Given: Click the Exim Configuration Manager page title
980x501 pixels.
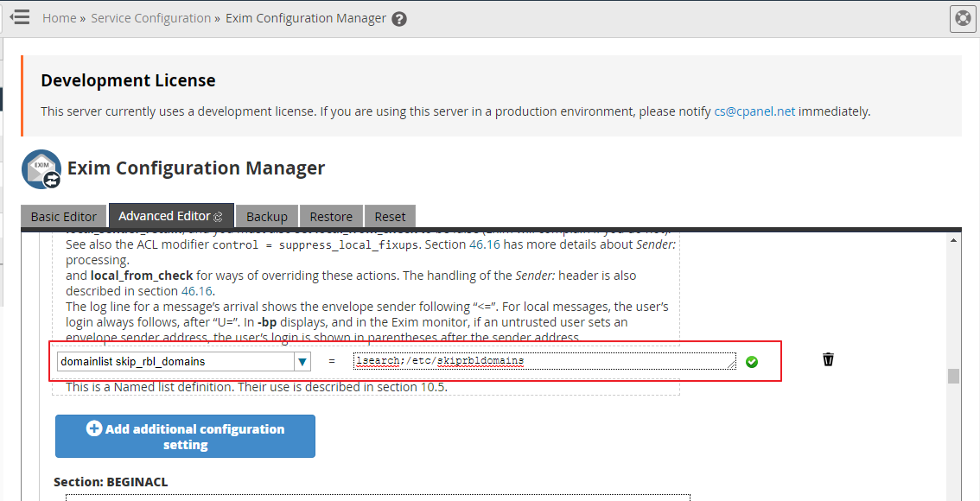Looking at the screenshot, I should (x=196, y=168).
